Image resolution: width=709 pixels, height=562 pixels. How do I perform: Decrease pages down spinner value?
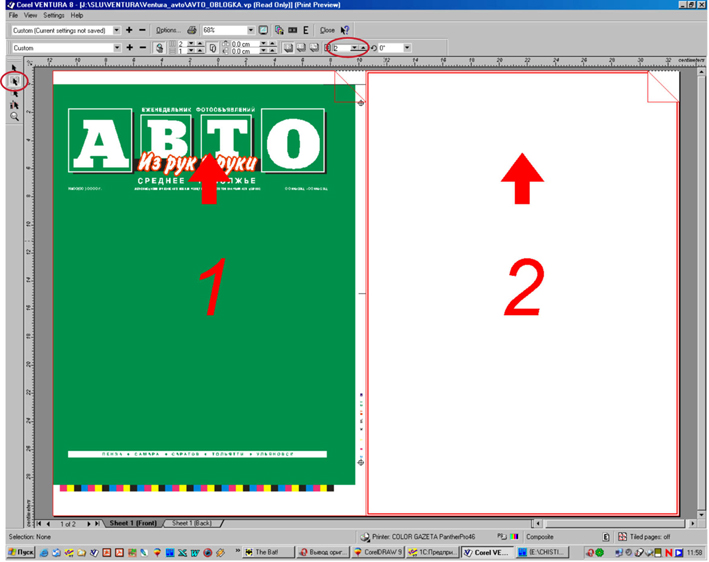point(190,52)
